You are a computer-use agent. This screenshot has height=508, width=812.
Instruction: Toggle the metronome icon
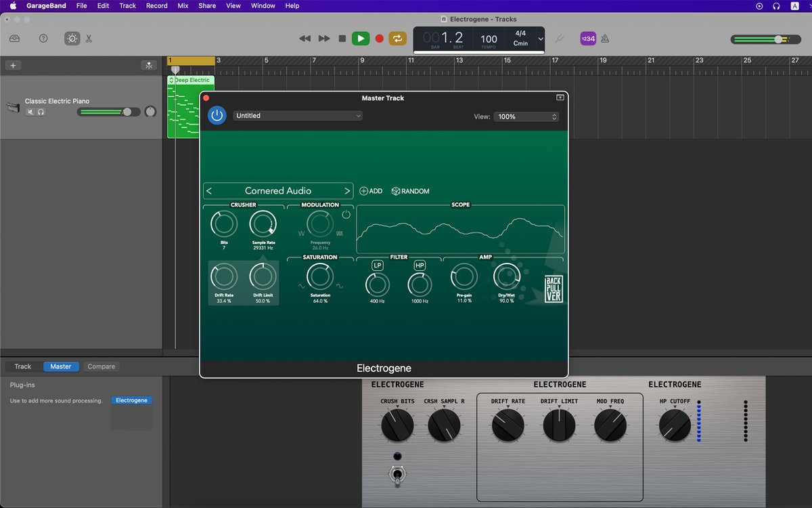click(x=604, y=39)
